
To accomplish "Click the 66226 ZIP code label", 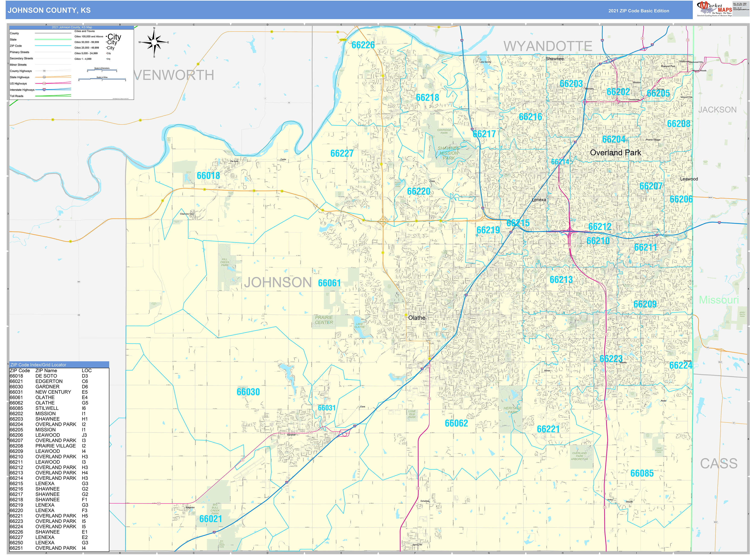I will click(363, 45).
